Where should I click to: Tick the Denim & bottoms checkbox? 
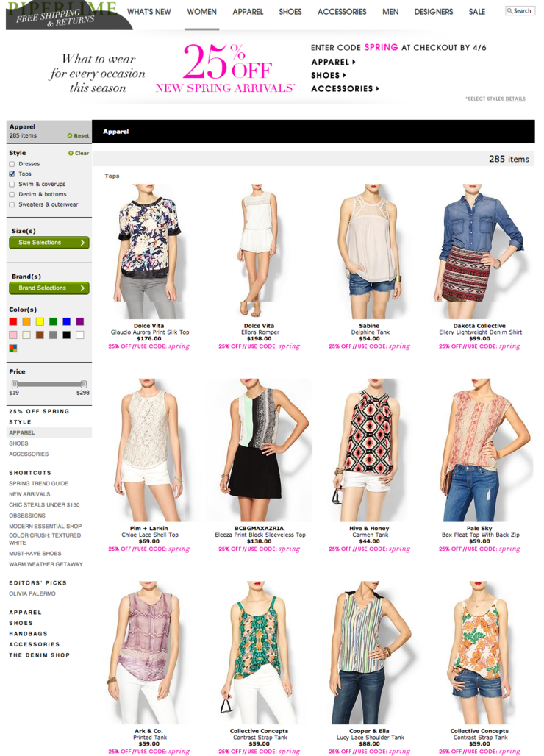(x=12, y=195)
